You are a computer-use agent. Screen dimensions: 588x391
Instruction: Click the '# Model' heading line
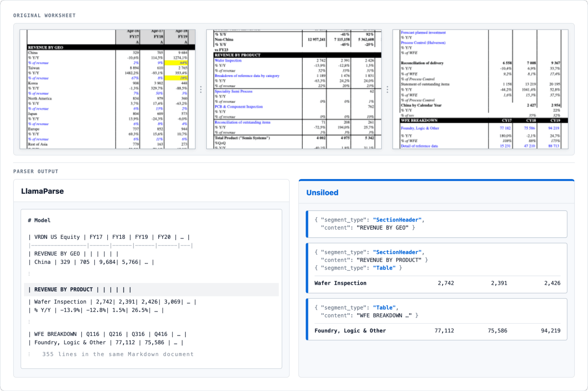[x=39, y=220]
